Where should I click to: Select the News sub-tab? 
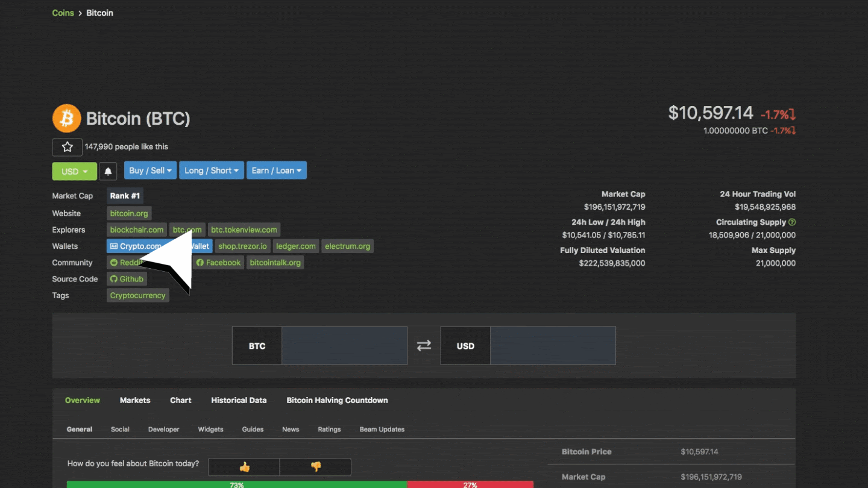pyautogui.click(x=291, y=430)
